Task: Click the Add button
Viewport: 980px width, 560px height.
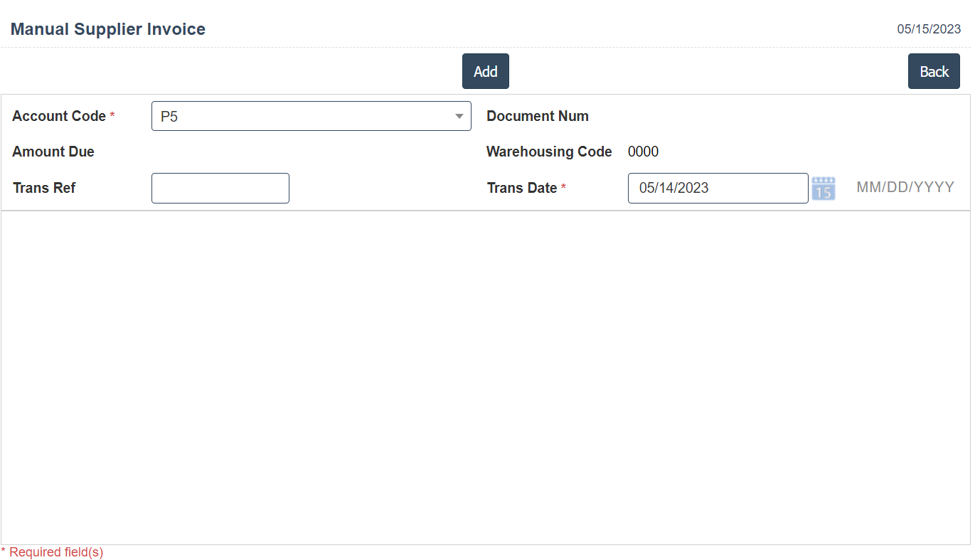Action: pyautogui.click(x=485, y=71)
